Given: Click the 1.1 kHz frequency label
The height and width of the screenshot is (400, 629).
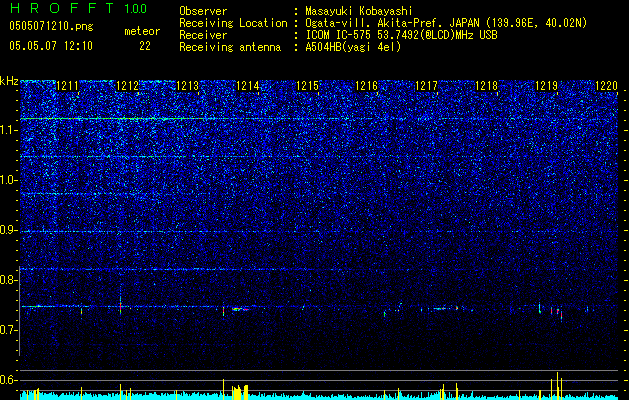Looking at the screenshot, I should [x=9, y=130].
